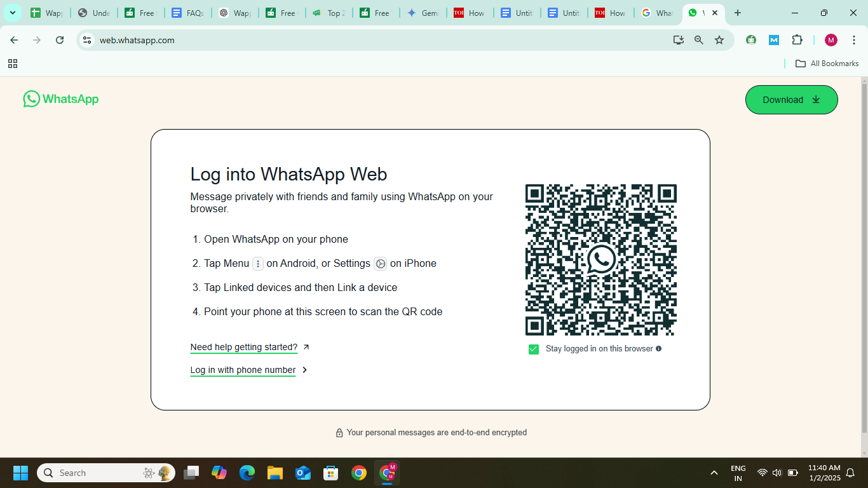Screen dimensions: 868x488
Task: Go back using the browser back arrow
Action: click(x=14, y=40)
